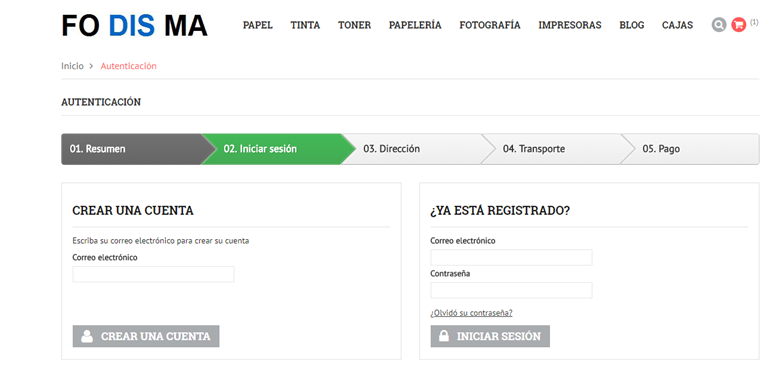Open the IMPRESORAS menu
The image size is (784, 376).
tap(570, 25)
